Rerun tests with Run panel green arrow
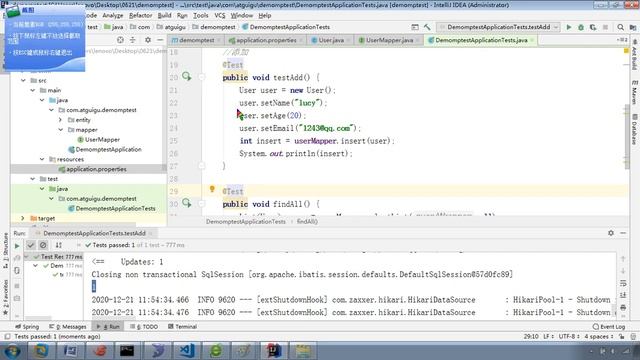Image resolution: width=640 pixels, height=360 pixels. coord(17,246)
